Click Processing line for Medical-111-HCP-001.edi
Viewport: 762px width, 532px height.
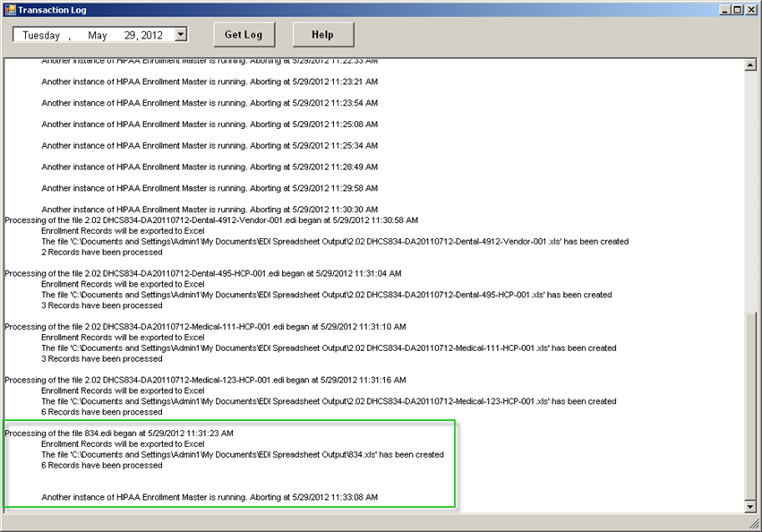pos(206,327)
